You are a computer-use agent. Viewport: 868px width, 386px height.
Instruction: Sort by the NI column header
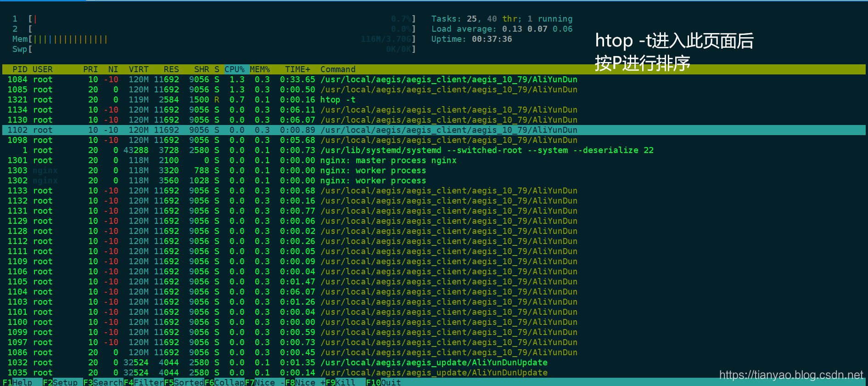point(113,69)
